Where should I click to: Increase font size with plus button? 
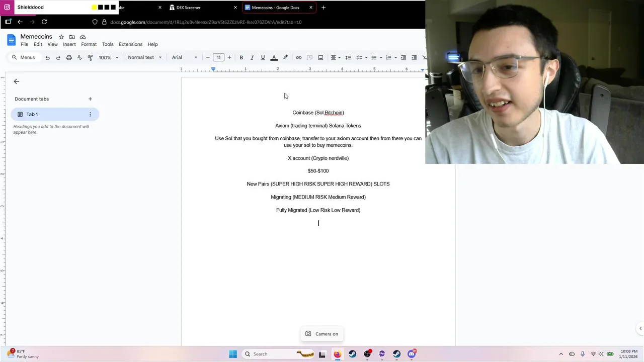click(229, 57)
